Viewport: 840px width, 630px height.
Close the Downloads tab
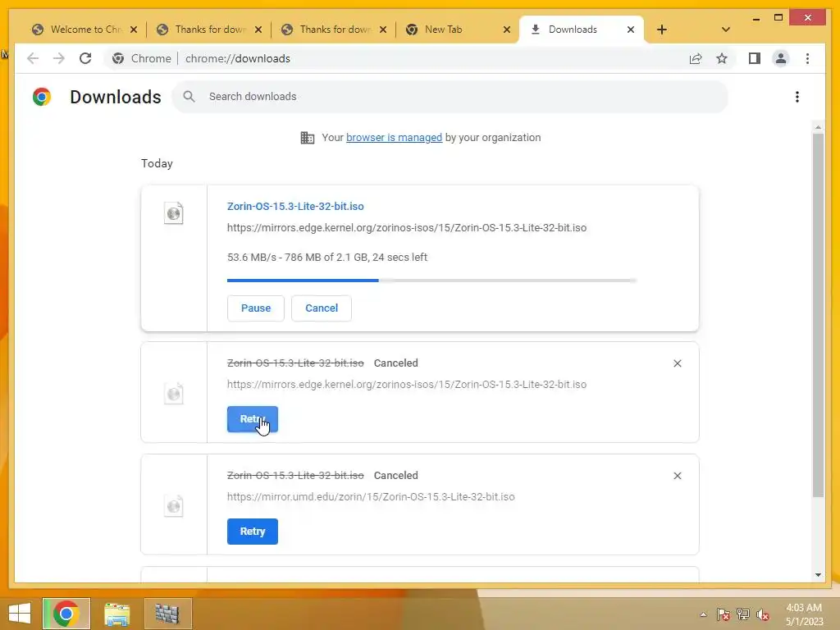631,30
